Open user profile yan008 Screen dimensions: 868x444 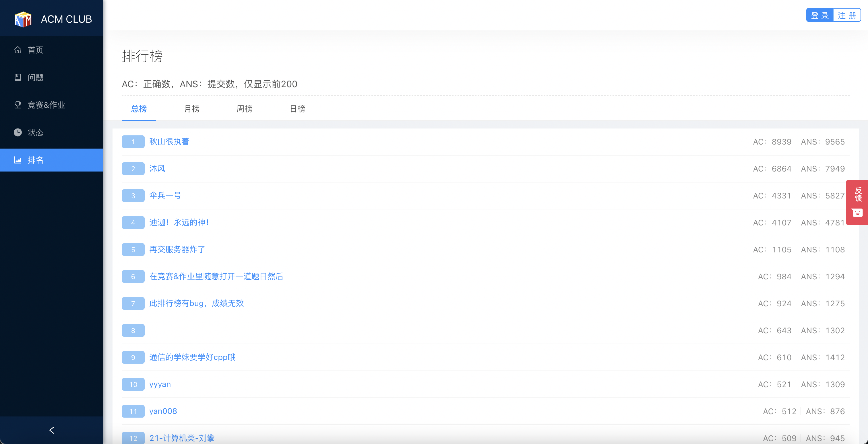[163, 411]
